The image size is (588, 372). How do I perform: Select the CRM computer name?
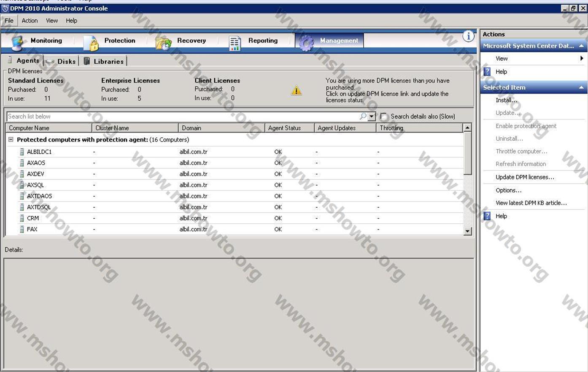coord(33,218)
